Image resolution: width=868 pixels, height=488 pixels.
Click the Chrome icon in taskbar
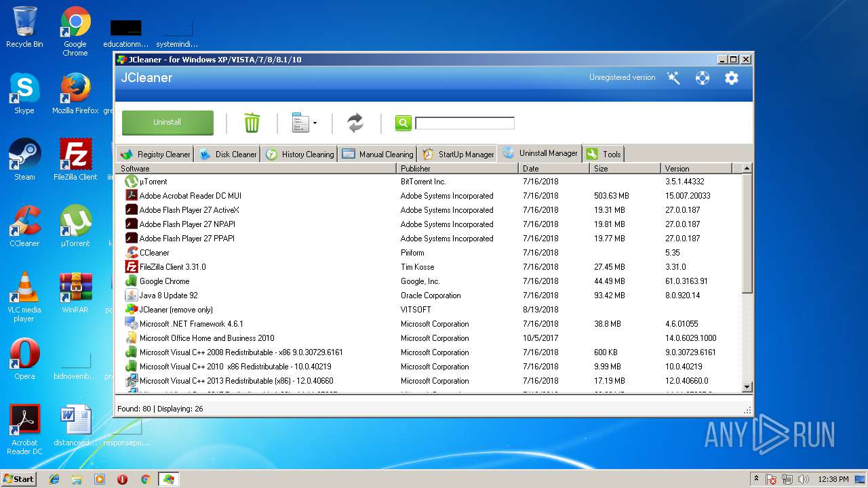point(145,479)
